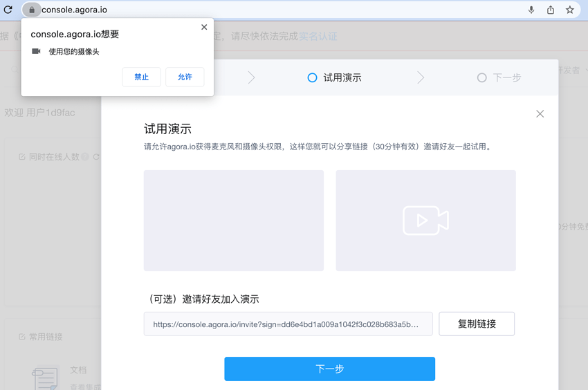The image size is (588, 390).
Task: Open the 实名认证 link in banner
Action: tap(318, 37)
